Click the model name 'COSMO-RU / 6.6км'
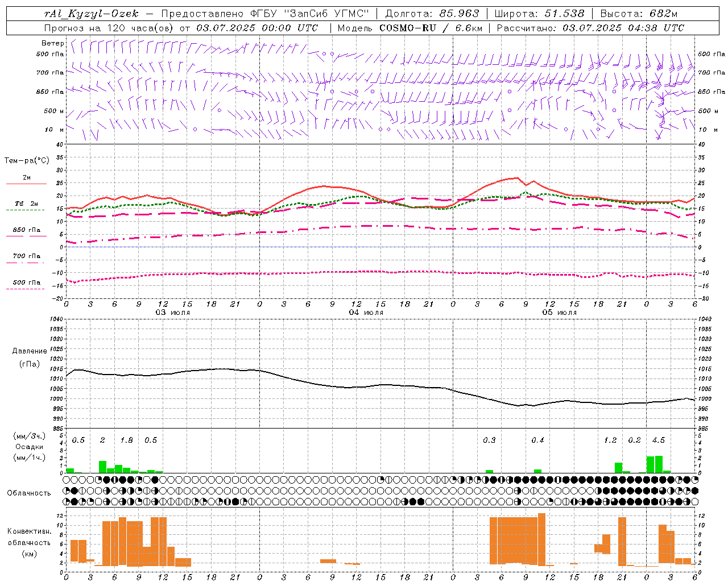 431,28
